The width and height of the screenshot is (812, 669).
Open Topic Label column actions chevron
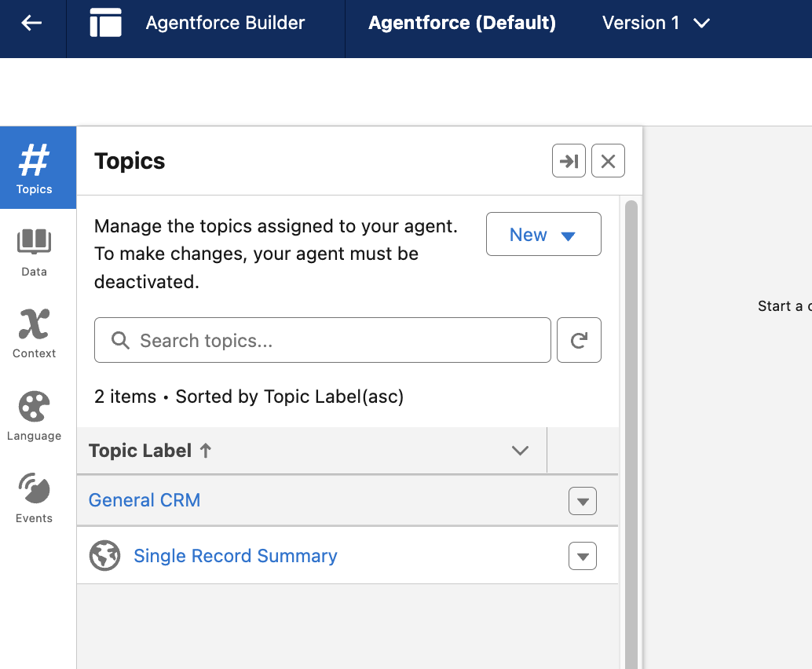coord(520,451)
